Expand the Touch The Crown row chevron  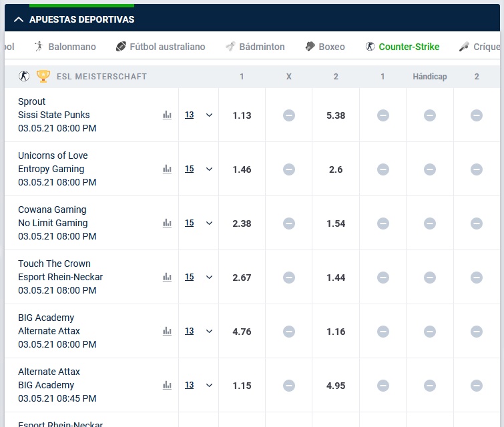point(209,277)
